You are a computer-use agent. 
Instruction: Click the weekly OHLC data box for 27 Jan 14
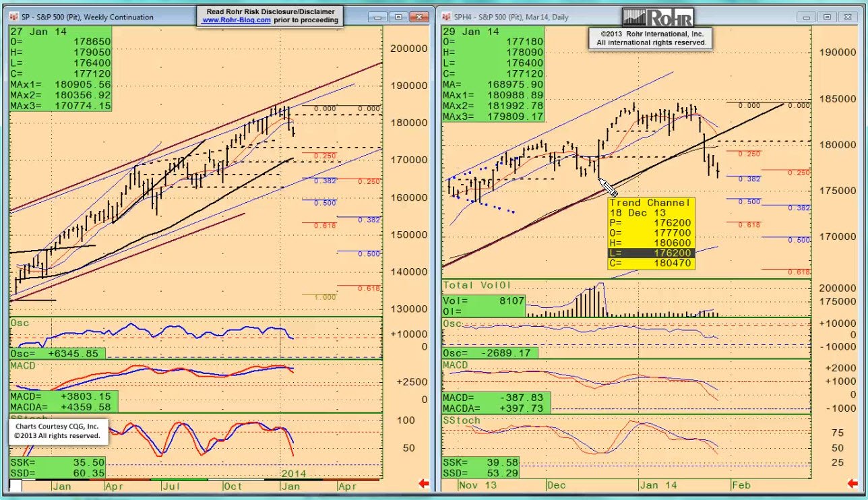(60, 69)
